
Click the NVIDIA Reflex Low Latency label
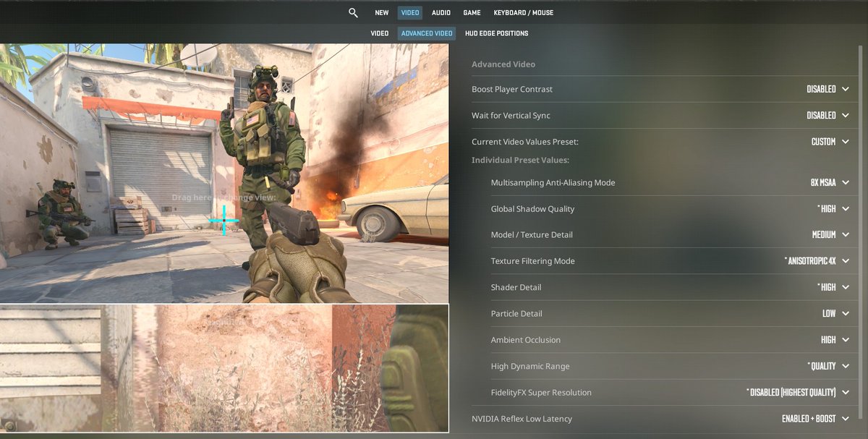pos(522,419)
